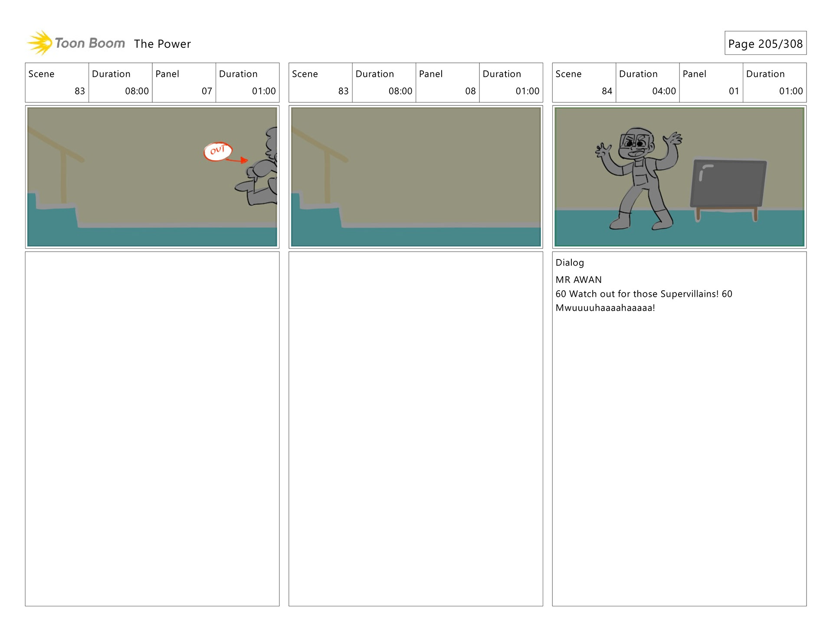Click the Dialog heading label
Viewport: 833px width, 644px height.
[x=569, y=263]
